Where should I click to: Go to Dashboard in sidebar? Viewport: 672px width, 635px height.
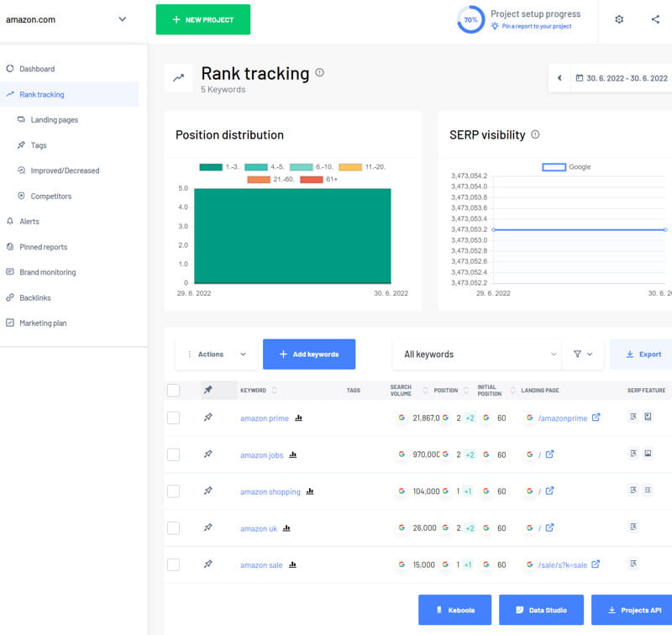[x=37, y=69]
